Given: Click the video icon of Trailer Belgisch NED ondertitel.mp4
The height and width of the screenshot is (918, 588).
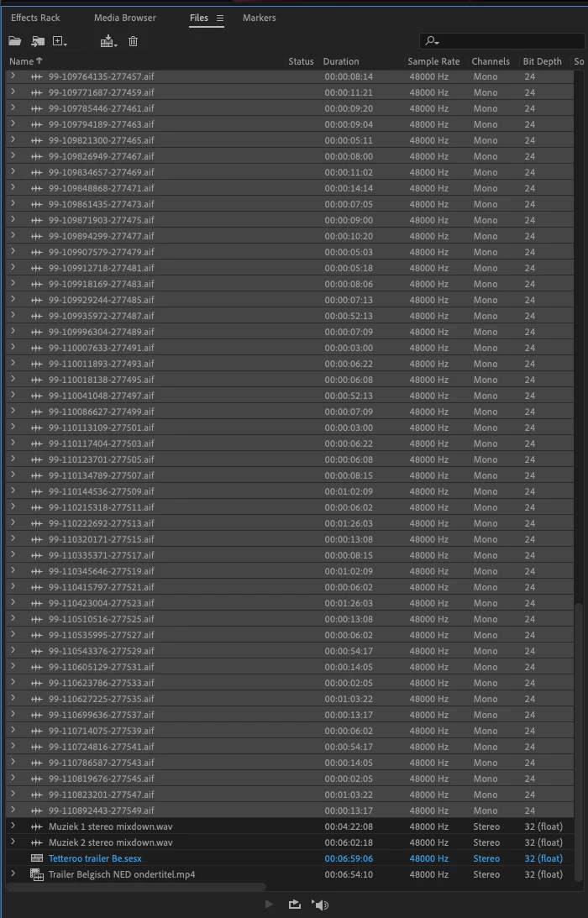Looking at the screenshot, I should click(x=37, y=874).
